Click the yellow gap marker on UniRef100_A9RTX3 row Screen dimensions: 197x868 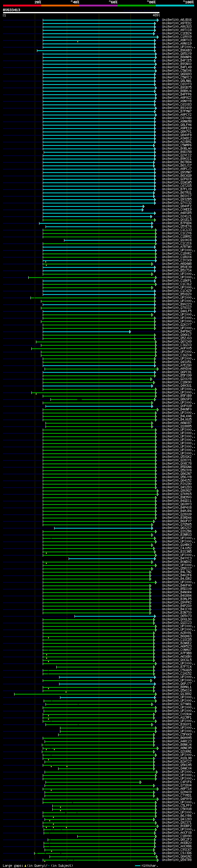coord(78,42)
